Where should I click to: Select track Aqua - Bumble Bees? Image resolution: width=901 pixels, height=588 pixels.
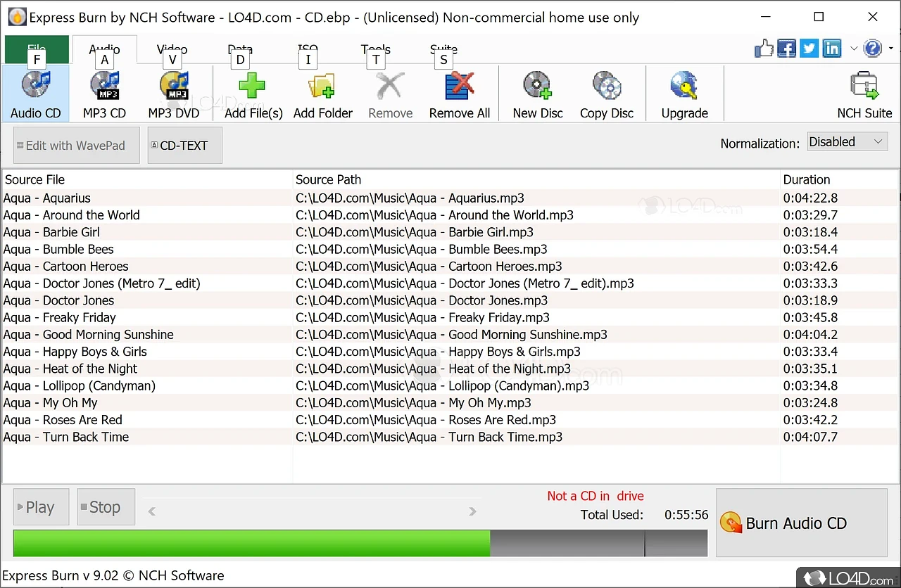point(58,249)
